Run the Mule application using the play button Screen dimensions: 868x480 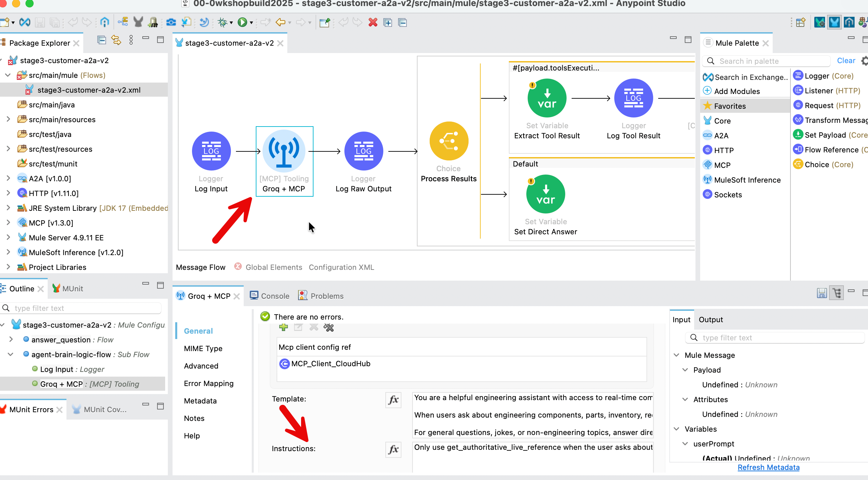(x=243, y=22)
